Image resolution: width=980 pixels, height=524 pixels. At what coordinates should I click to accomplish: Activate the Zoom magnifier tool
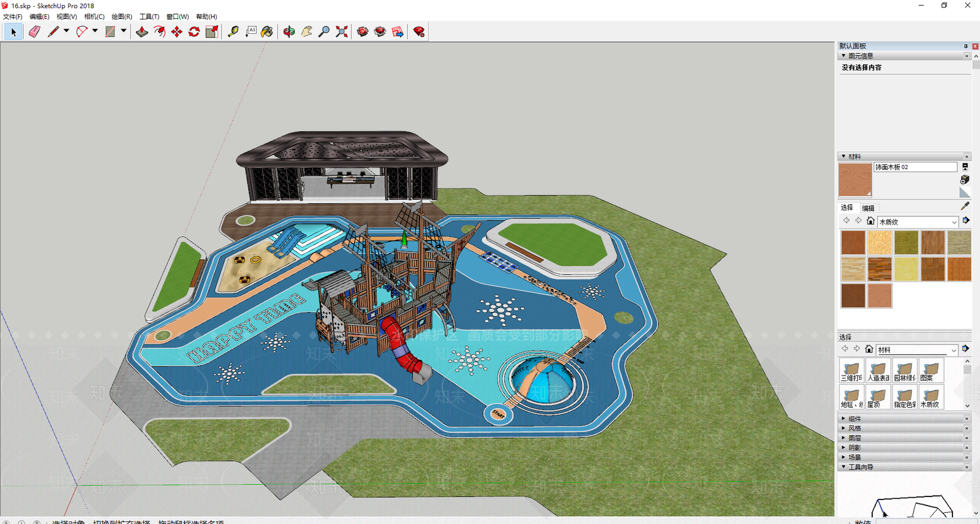(324, 32)
